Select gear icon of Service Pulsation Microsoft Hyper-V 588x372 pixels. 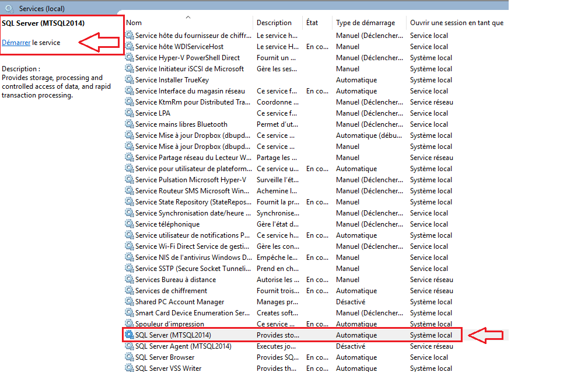[129, 179]
